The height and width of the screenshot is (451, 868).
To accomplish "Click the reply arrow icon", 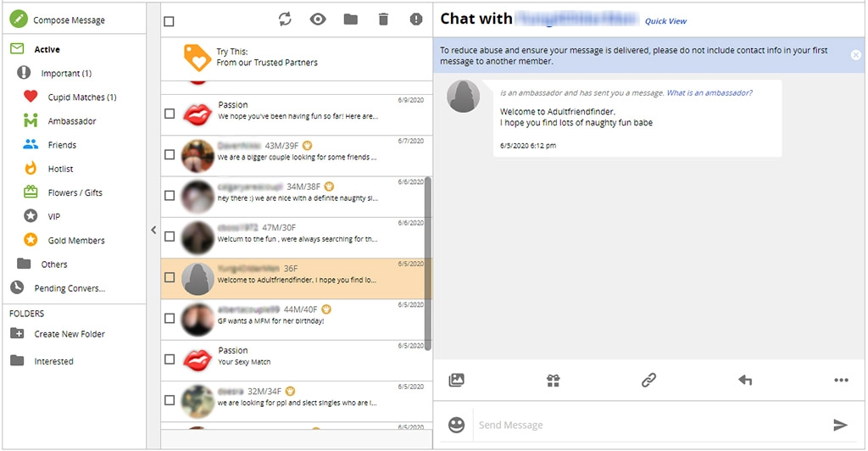I will tap(745, 380).
